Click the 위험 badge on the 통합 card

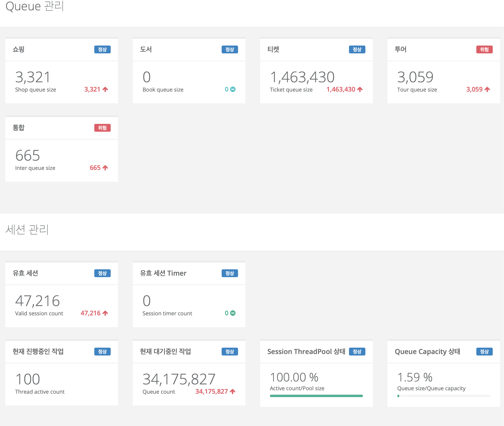(x=102, y=128)
